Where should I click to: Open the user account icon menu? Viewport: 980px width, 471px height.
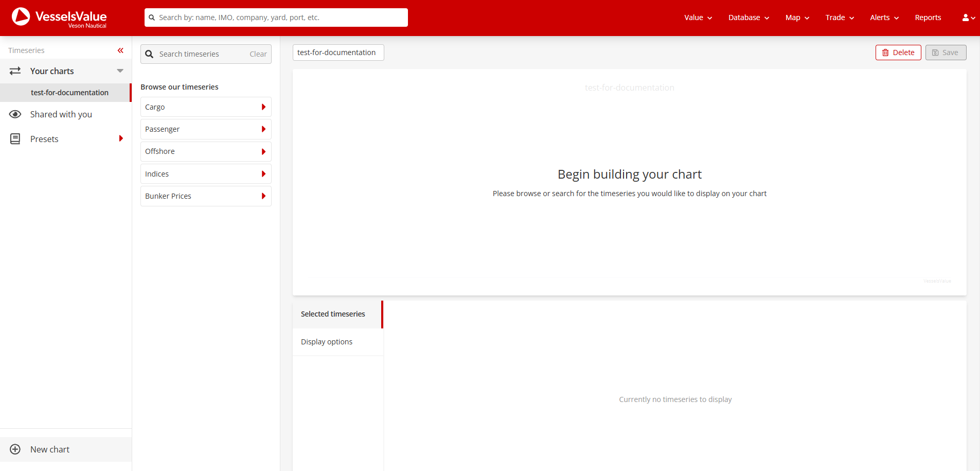(x=966, y=17)
